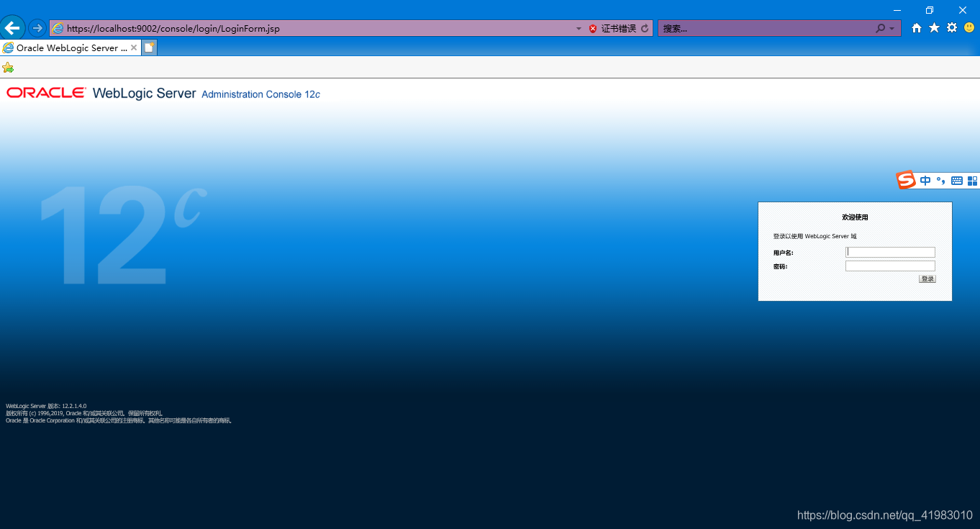Click the 用户名 username input field
The width and height of the screenshot is (980, 529).
click(890, 252)
